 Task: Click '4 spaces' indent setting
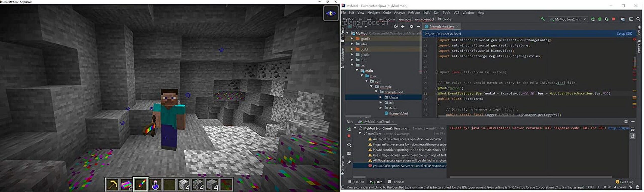pos(620,187)
